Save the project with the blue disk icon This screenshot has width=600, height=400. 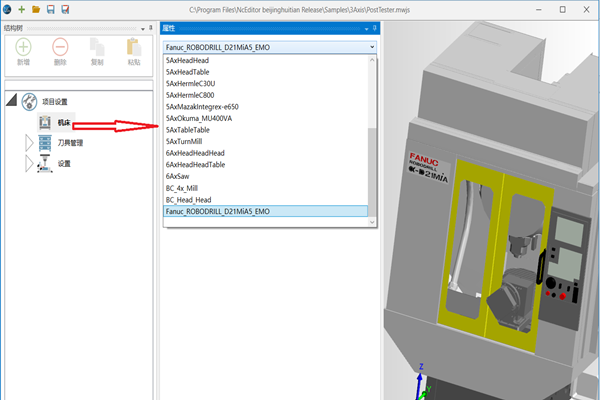point(51,9)
